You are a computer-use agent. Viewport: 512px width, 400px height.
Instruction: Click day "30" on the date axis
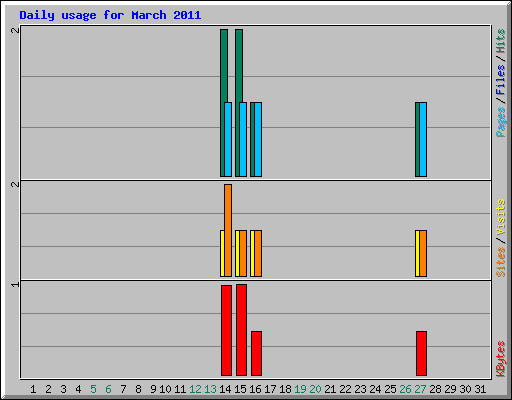point(465,389)
